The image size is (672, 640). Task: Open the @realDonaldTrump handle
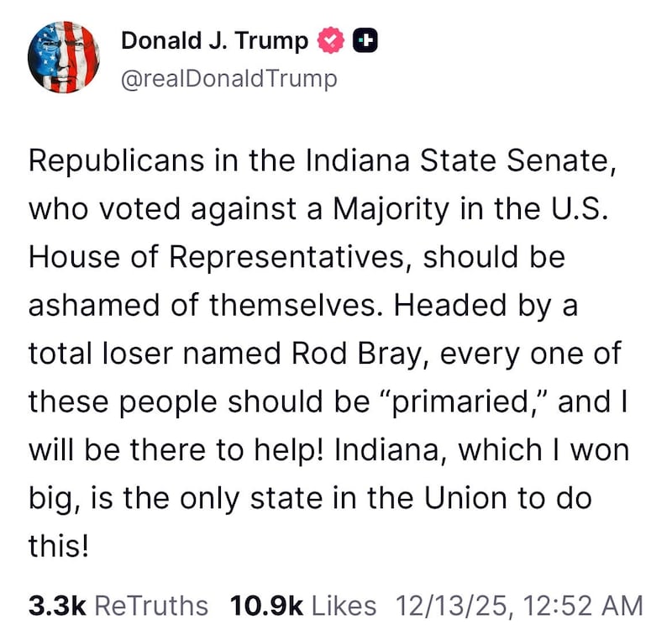228,78
